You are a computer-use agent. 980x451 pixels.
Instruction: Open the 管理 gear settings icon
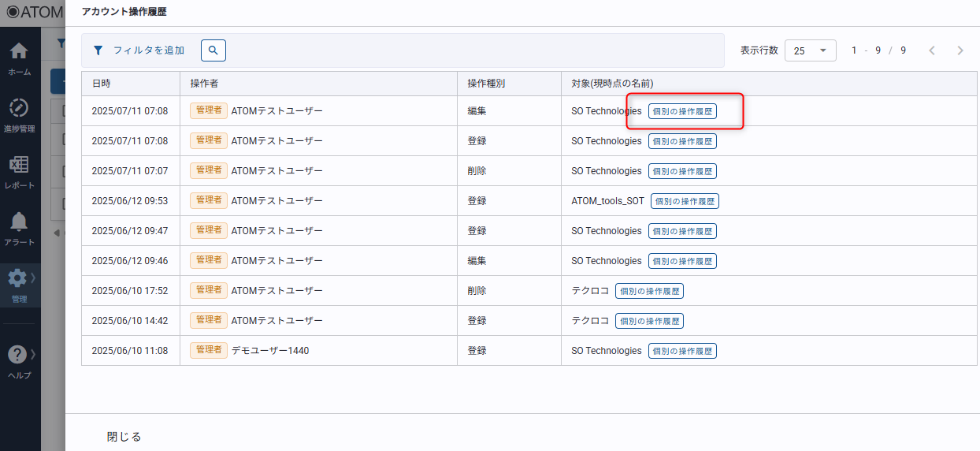(17, 278)
